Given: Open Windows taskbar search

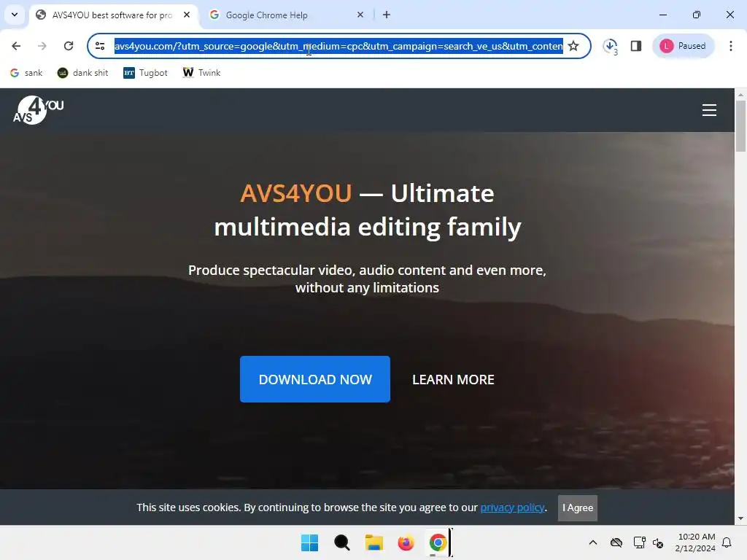Looking at the screenshot, I should [341, 542].
